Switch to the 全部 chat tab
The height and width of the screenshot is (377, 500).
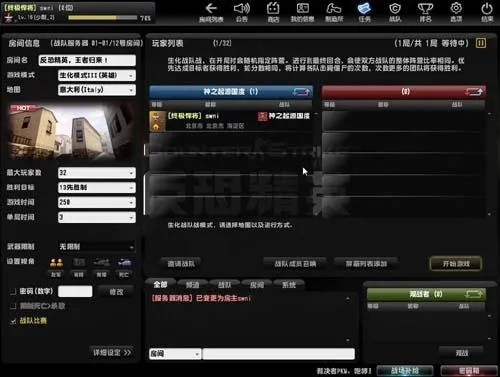[x=160, y=284]
